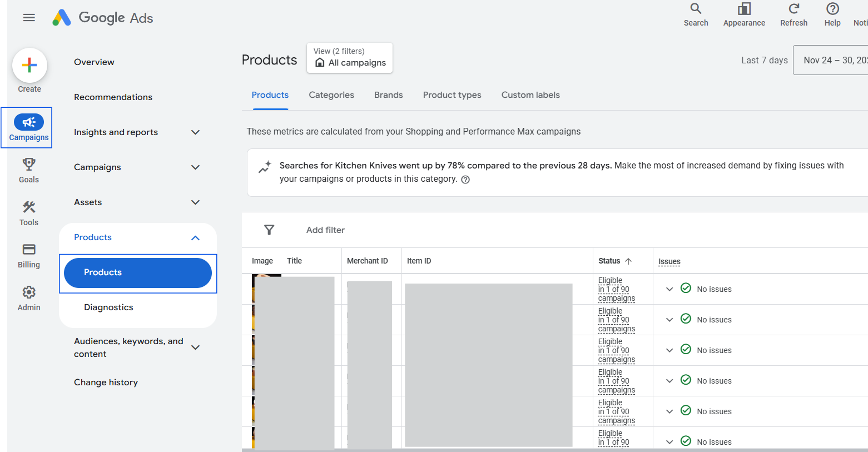Open the View All campaigns selector
Image resolution: width=868 pixels, height=452 pixels.
(x=350, y=58)
